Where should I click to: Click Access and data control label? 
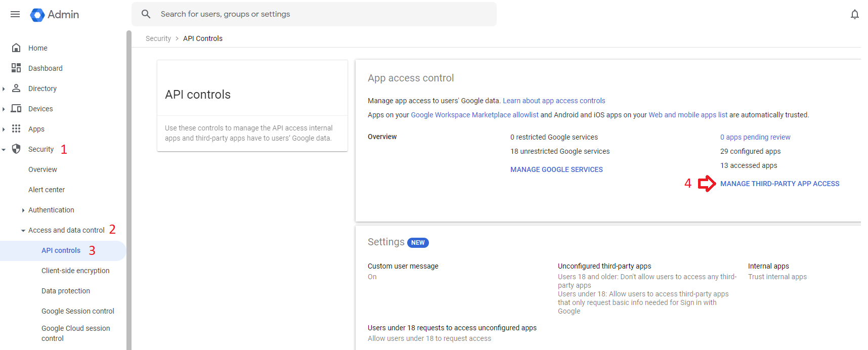pos(66,230)
